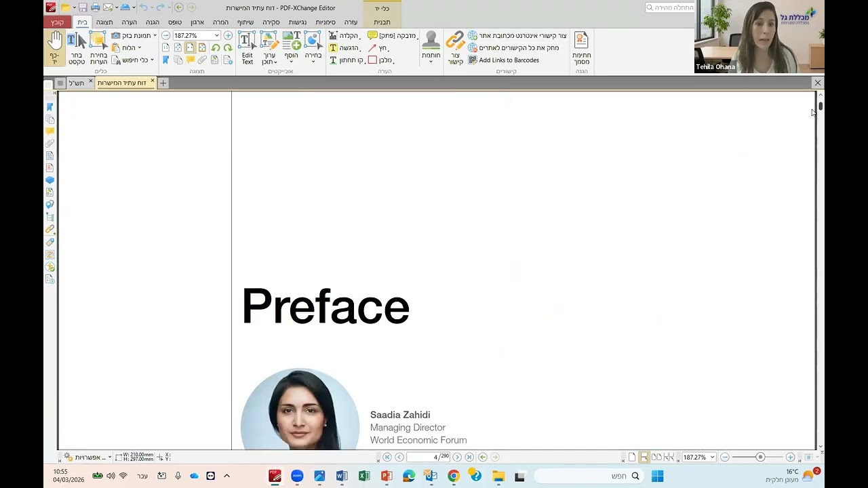This screenshot has width=868, height=488.
Task: Switch to the Convert (המרה) ribbon tab
Action: 220,22
